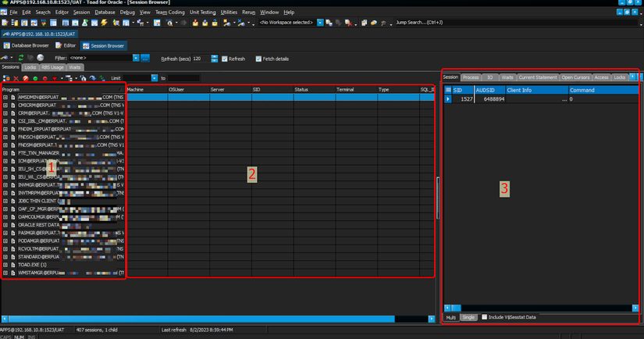
Task: Enable Include V$Sesstat Data checkbox
Action: pos(484,317)
